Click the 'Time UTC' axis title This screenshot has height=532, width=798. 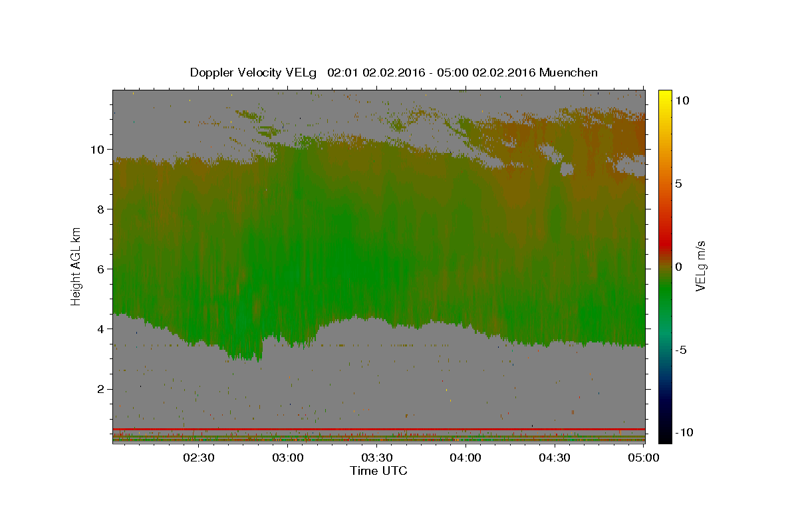(378, 471)
